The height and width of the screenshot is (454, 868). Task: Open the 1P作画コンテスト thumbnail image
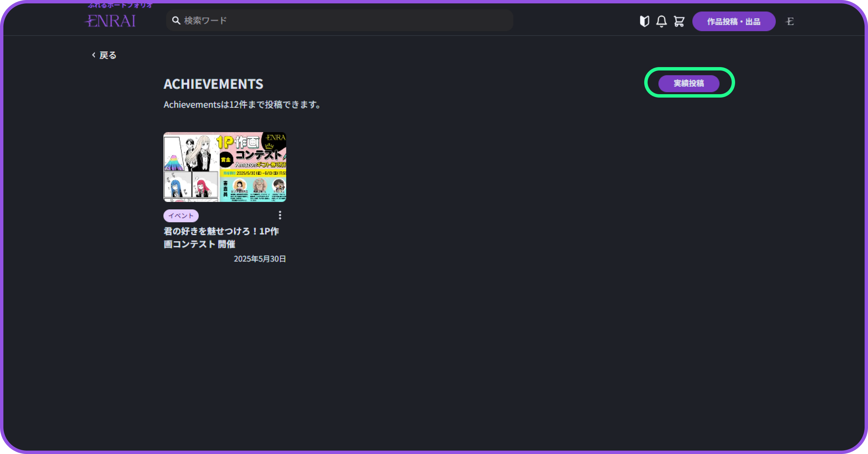coord(224,167)
